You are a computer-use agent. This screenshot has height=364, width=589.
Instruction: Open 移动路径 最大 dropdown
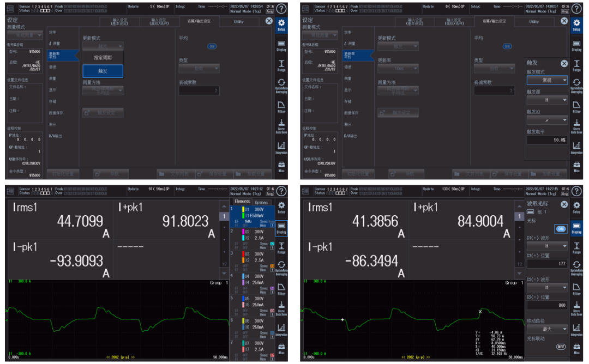tap(547, 329)
